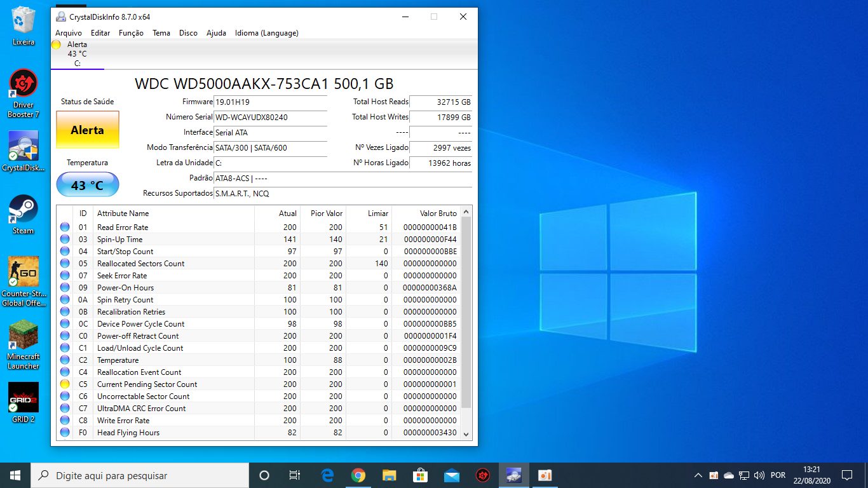868x488 pixels.
Task: Click the taskbar search box
Action: 140,475
